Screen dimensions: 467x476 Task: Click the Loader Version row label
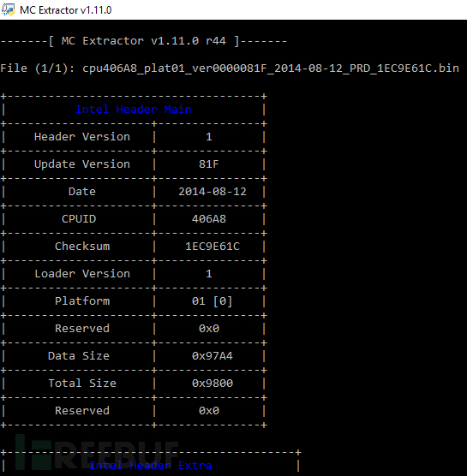point(82,274)
